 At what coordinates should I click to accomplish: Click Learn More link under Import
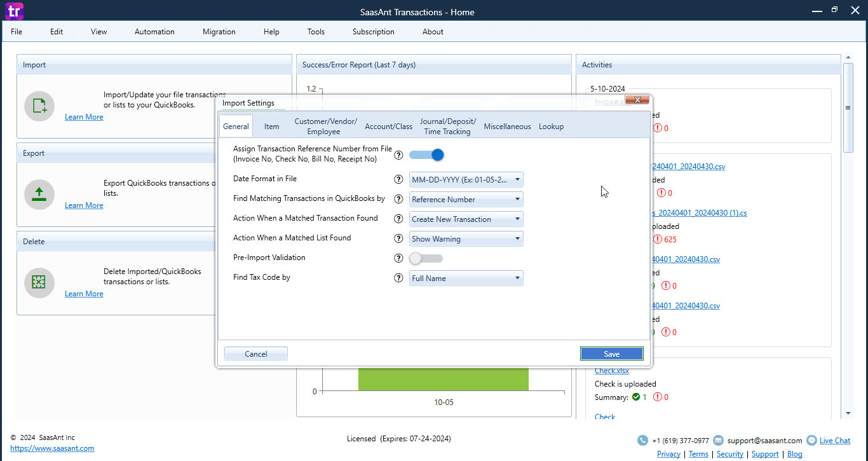point(84,117)
